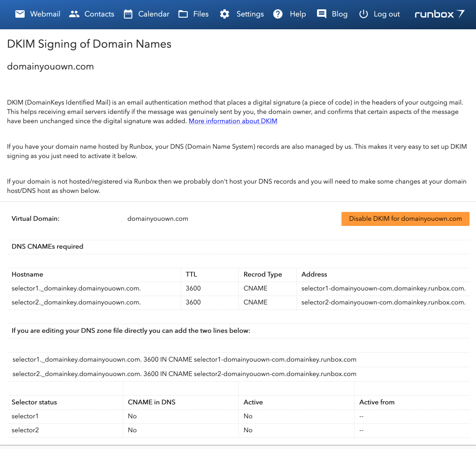
Task: Open the Runbox logo home link
Action: [x=439, y=14]
